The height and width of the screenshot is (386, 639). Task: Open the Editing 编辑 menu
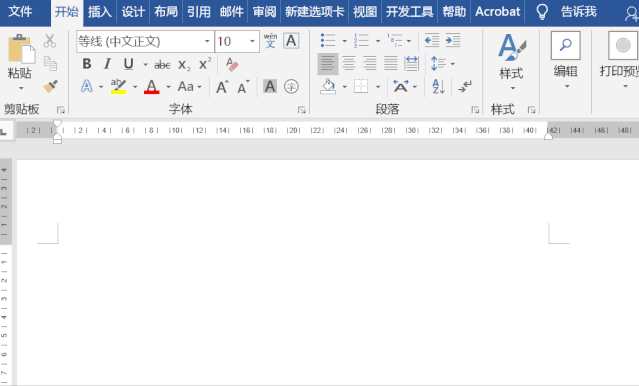pos(566,61)
